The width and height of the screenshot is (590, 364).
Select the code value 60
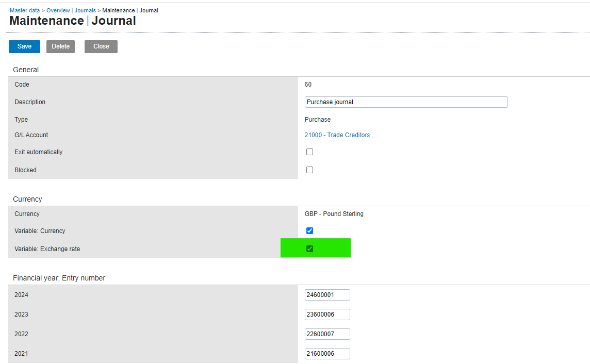308,85
